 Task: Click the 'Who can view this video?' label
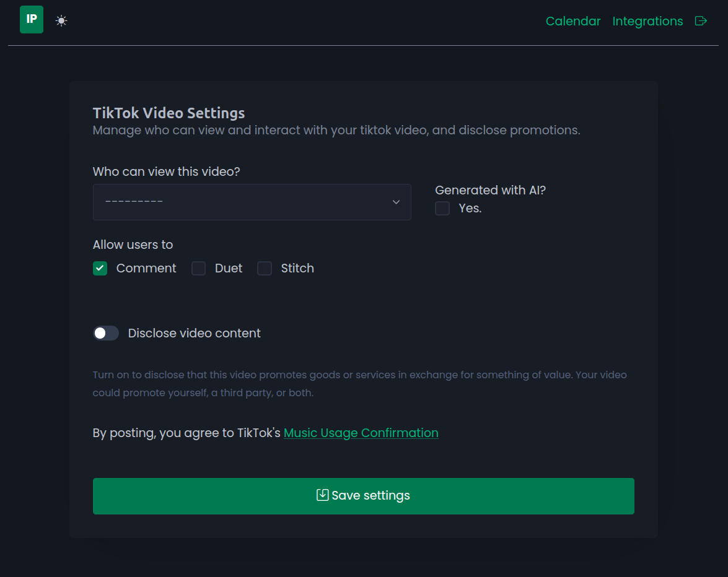click(x=166, y=171)
